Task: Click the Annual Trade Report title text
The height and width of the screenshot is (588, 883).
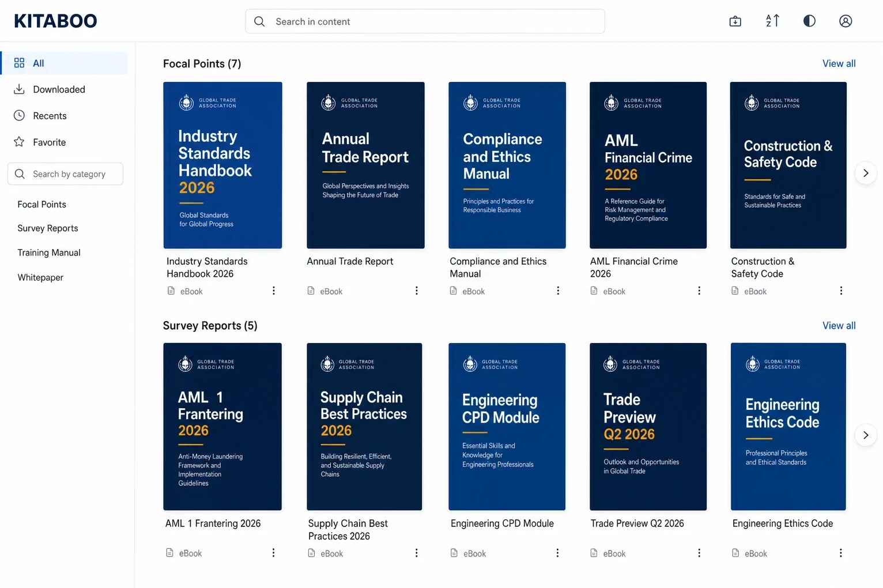Action: 350,261
